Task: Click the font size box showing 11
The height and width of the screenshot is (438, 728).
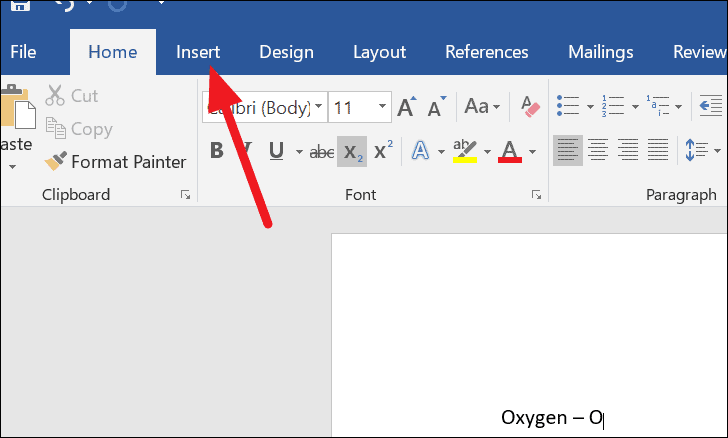Action: [351, 107]
